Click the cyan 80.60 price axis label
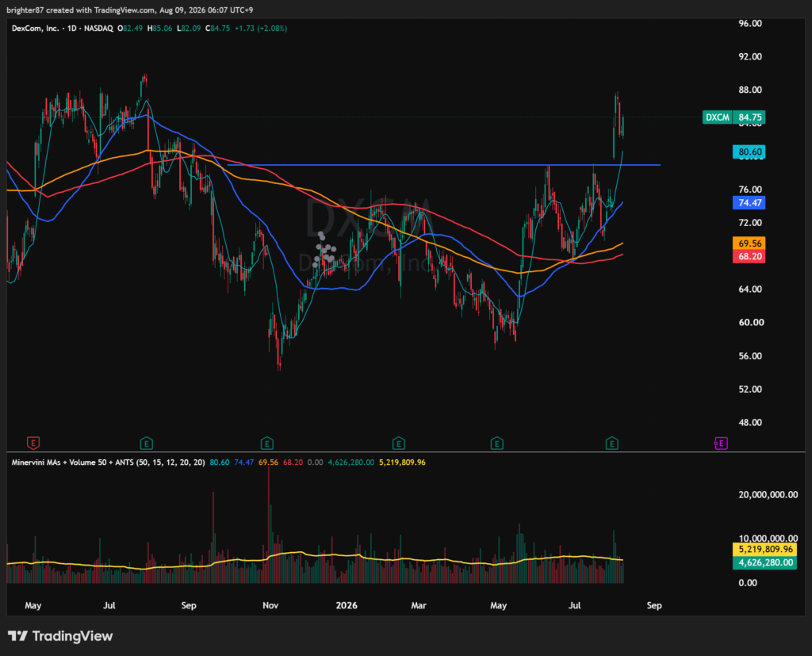 click(749, 152)
